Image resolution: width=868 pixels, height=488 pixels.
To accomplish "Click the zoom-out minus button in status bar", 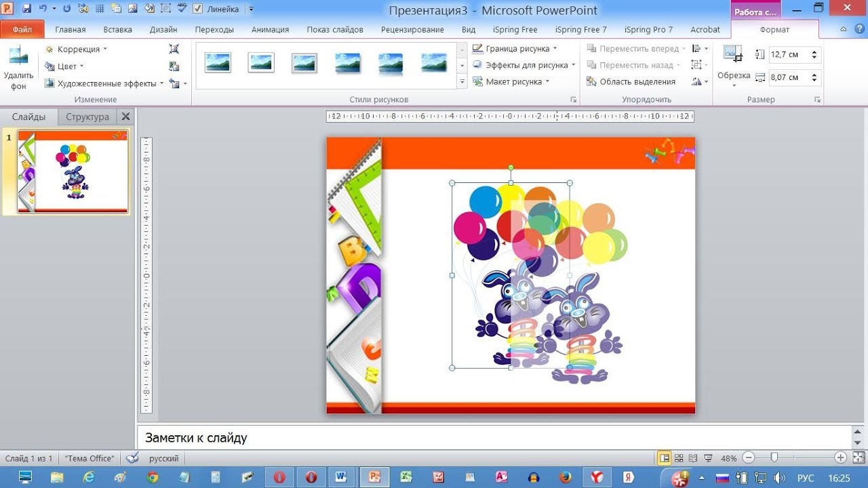I will tap(748, 458).
